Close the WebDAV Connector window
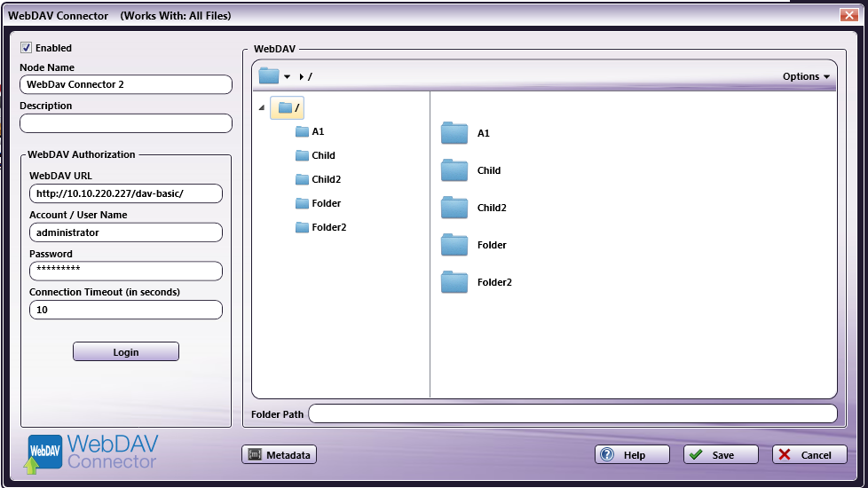Viewport: 868px width, 488px height. click(x=848, y=15)
